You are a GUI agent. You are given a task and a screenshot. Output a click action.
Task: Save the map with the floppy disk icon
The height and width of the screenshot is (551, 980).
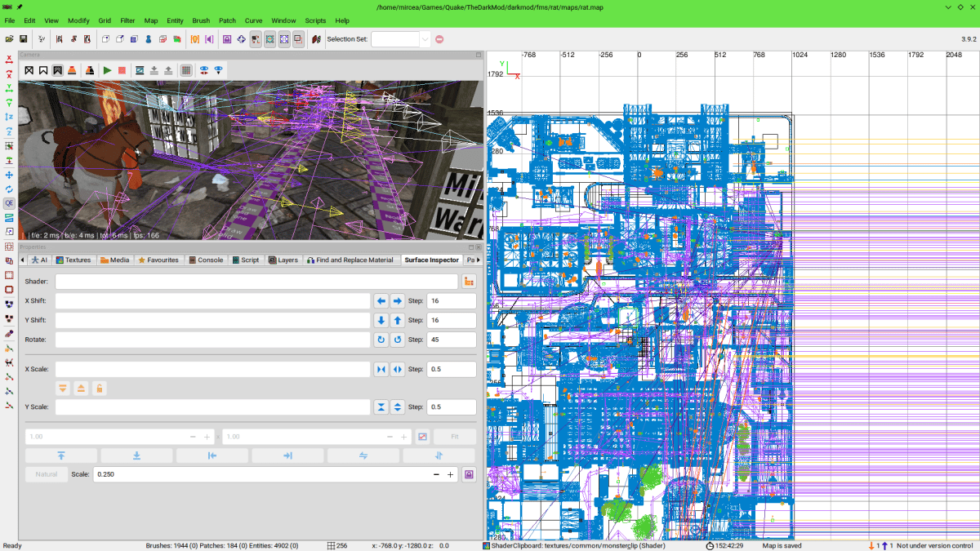(x=24, y=38)
